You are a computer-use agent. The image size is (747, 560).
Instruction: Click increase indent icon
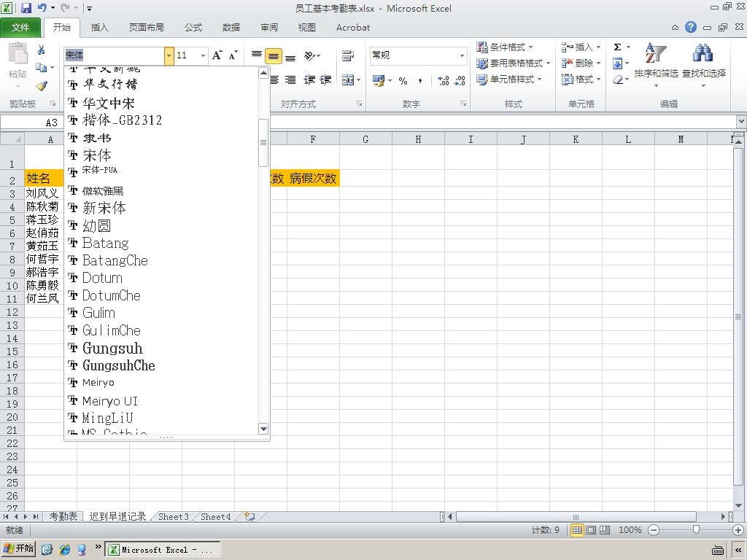(x=326, y=80)
